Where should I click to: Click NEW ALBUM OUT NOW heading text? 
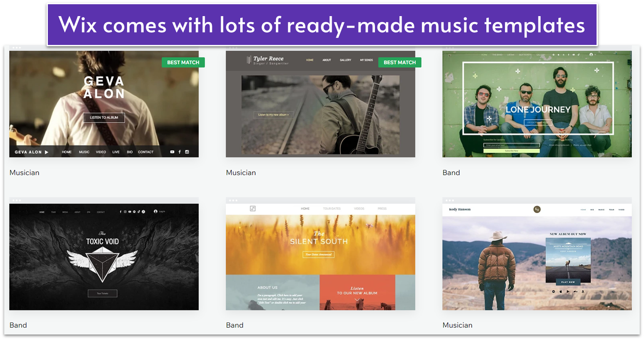pyautogui.click(x=568, y=234)
